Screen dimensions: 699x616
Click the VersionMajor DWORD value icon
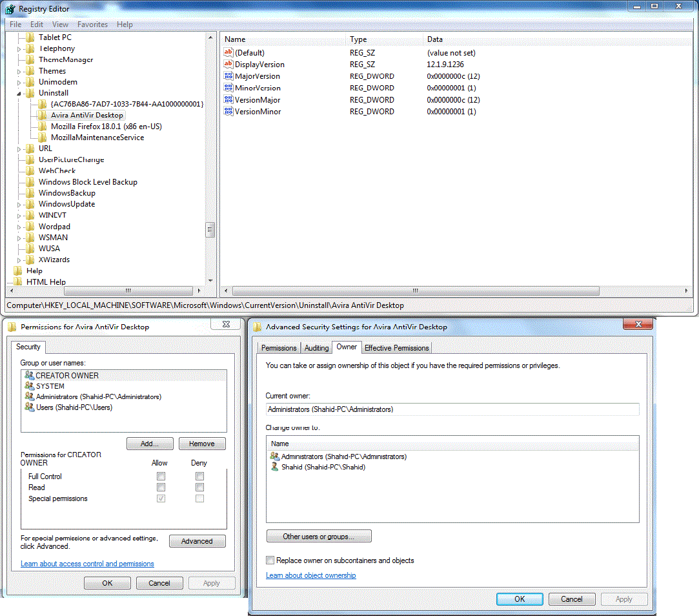point(228,99)
